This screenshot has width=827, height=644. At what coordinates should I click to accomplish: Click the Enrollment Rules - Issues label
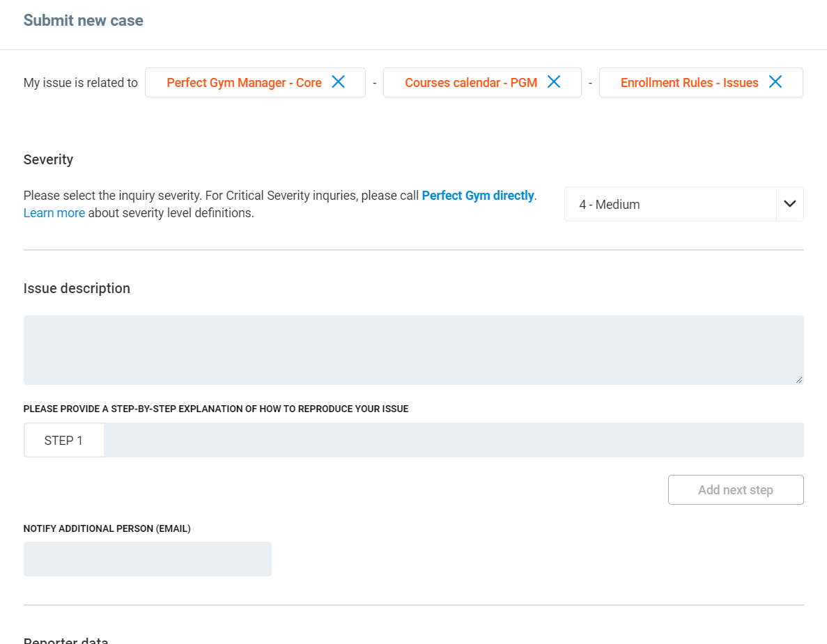point(689,83)
